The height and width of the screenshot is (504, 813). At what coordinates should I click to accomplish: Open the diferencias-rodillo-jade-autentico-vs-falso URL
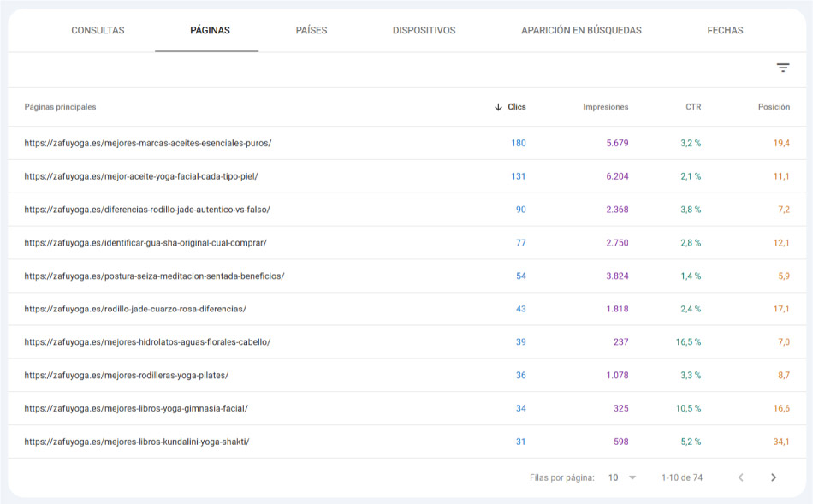click(147, 210)
